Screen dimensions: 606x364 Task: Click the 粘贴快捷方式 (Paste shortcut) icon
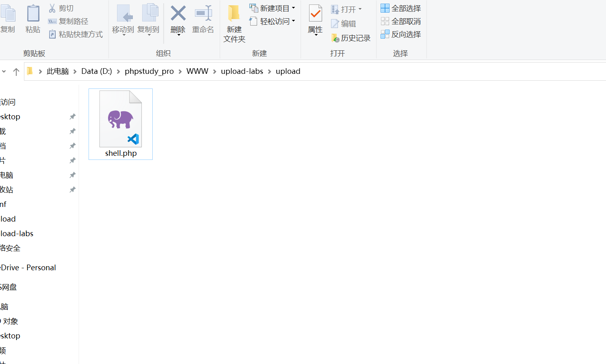52,34
